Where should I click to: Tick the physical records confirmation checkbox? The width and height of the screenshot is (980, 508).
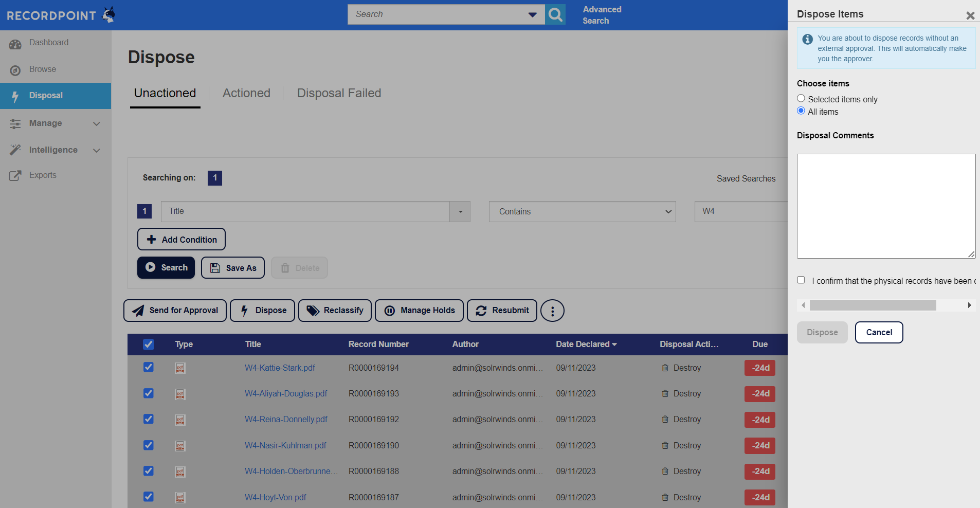tap(801, 280)
